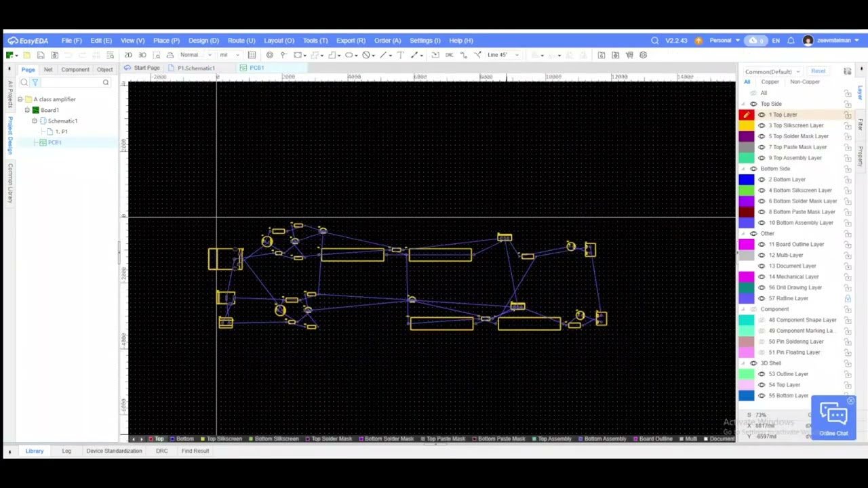The image size is (868, 488).
Task: Open the top search magnifier icon
Action: pos(654,41)
